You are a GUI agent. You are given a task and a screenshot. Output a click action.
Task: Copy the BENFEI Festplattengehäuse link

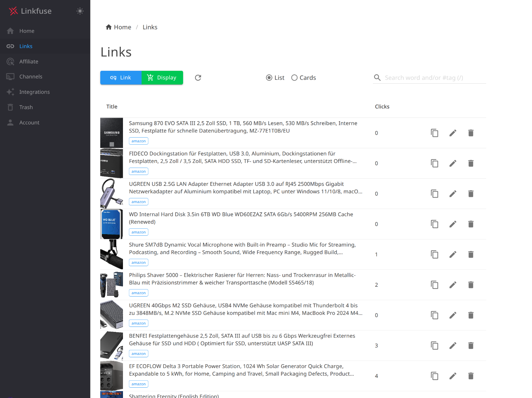pyautogui.click(x=434, y=346)
